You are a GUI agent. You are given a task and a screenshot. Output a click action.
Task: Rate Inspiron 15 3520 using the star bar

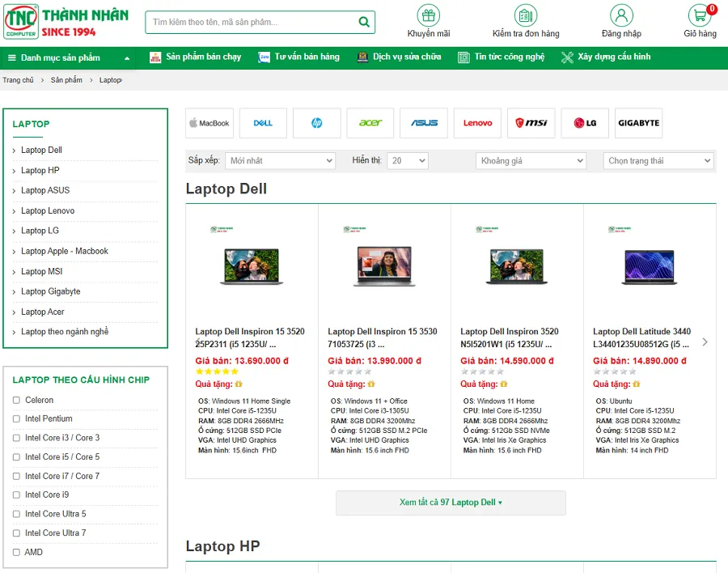[x=217, y=371]
